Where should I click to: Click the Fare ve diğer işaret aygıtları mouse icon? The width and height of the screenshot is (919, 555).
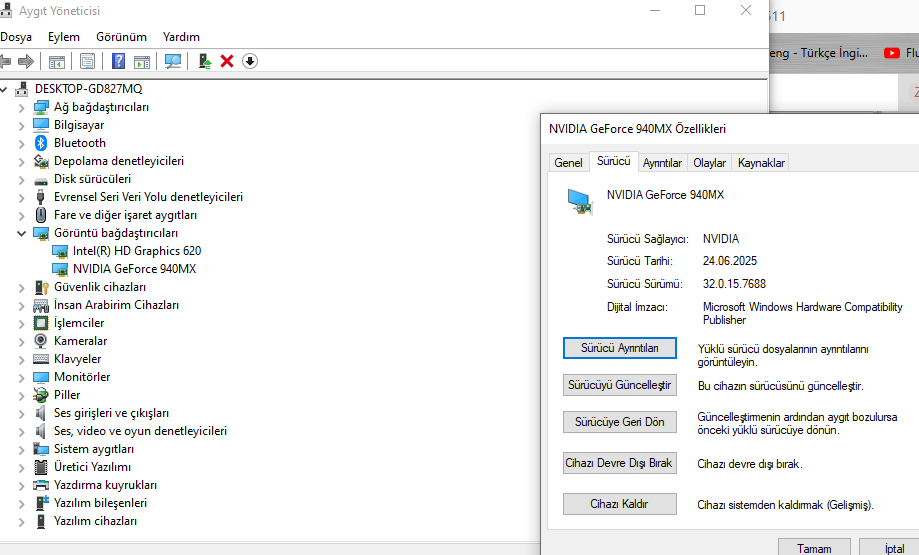[40, 215]
